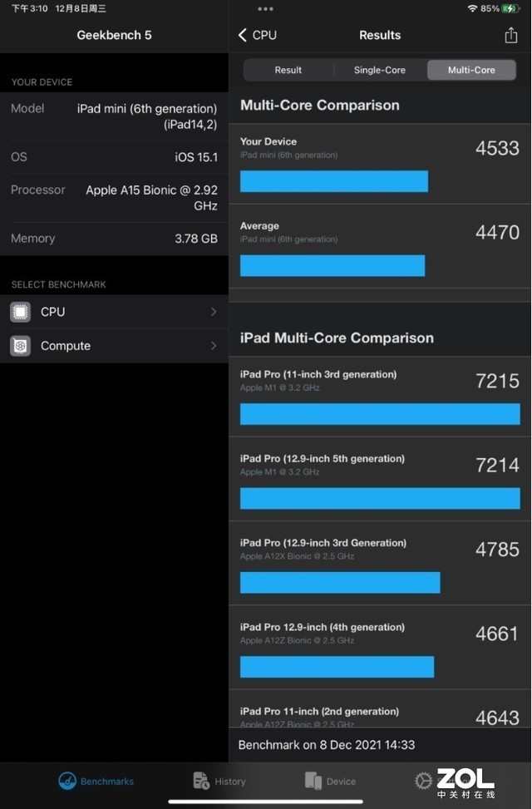
Task: Go back to CPU using back button
Action: point(257,35)
